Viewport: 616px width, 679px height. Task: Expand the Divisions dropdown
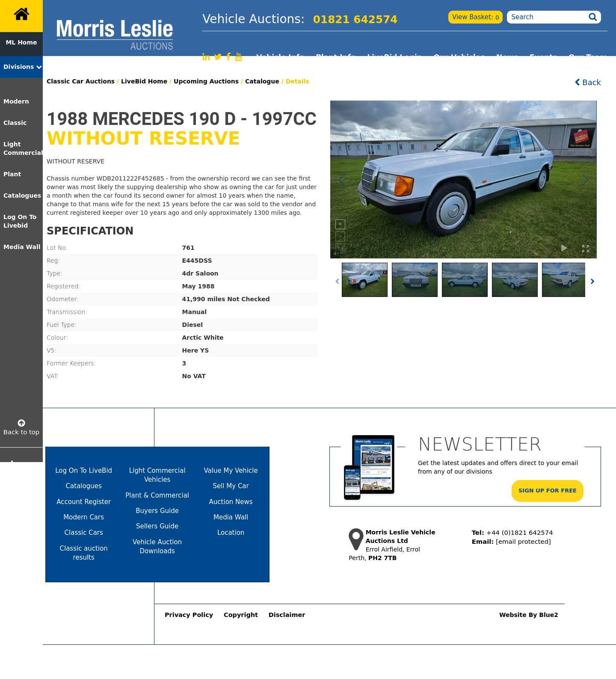pos(21,67)
